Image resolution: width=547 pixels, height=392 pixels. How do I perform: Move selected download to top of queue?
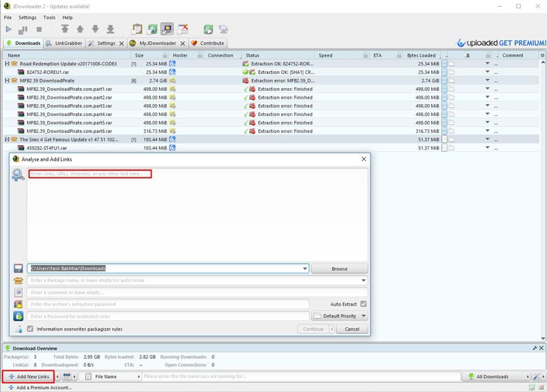(x=65, y=29)
